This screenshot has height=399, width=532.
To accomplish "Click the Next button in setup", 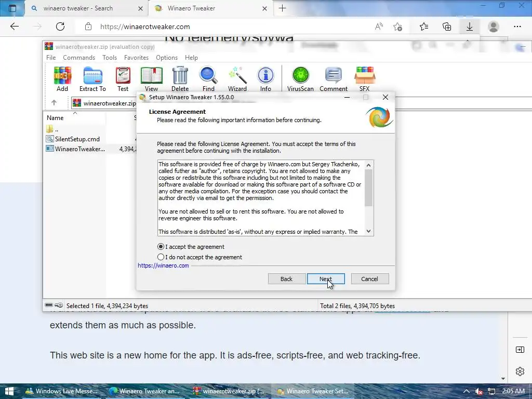I will point(326,279).
